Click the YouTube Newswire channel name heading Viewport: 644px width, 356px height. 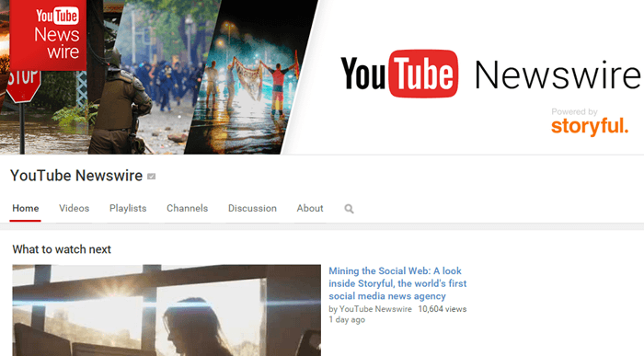point(76,176)
